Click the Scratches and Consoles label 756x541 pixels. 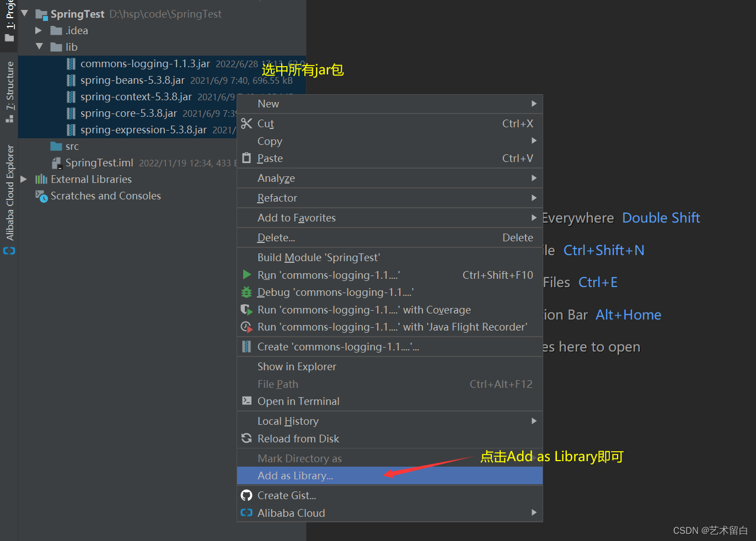pyautogui.click(x=106, y=196)
